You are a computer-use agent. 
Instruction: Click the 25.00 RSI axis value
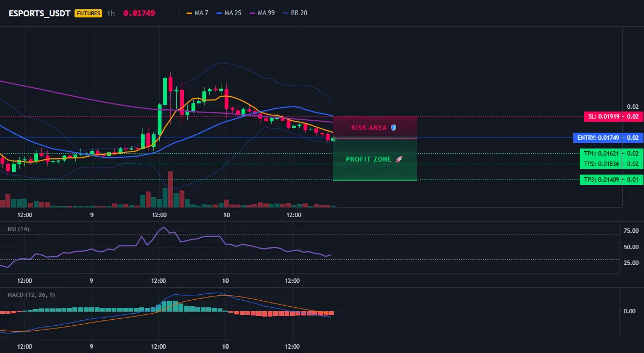click(x=631, y=263)
